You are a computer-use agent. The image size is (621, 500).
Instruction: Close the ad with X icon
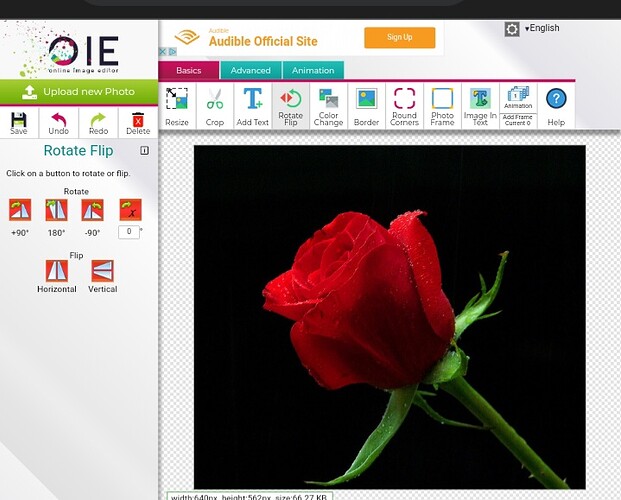pos(162,52)
